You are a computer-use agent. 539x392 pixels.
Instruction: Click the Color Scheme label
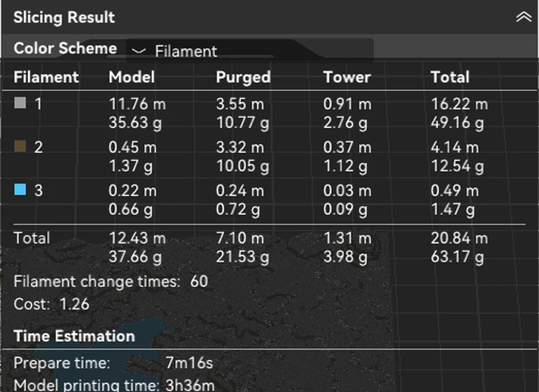point(66,48)
